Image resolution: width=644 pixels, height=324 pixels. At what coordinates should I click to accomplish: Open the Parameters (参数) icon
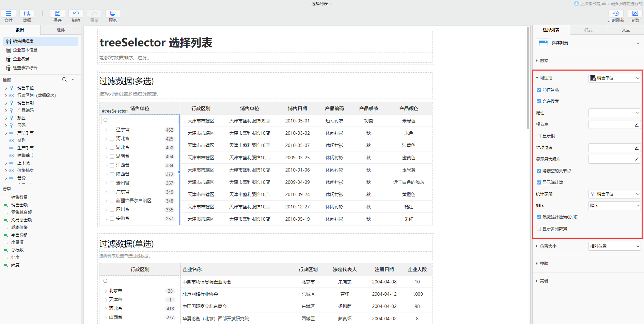point(635,14)
